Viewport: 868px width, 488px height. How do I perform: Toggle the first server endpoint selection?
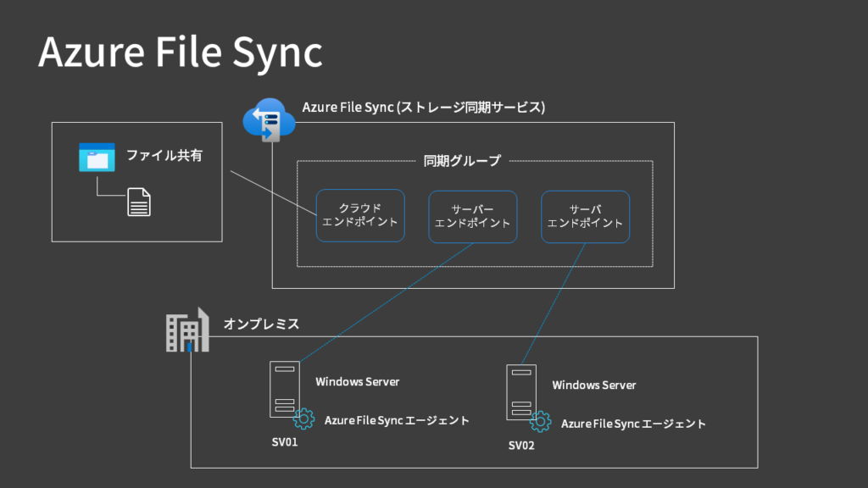pyautogui.click(x=472, y=217)
